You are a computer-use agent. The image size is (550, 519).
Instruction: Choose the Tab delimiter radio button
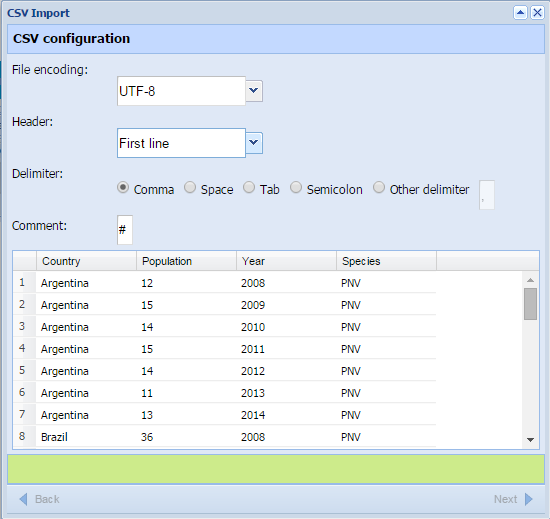coord(249,188)
